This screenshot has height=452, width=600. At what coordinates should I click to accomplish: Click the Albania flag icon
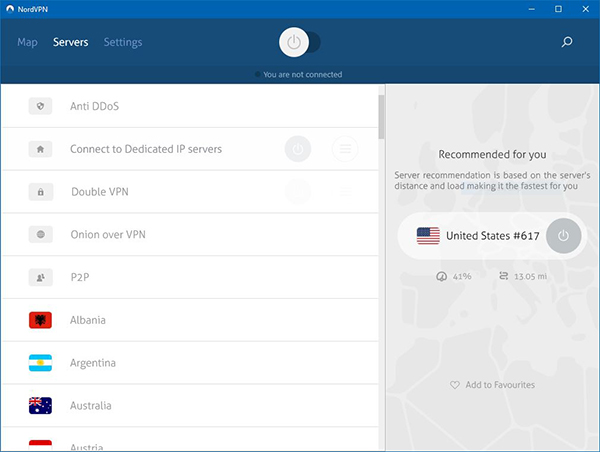(40, 320)
